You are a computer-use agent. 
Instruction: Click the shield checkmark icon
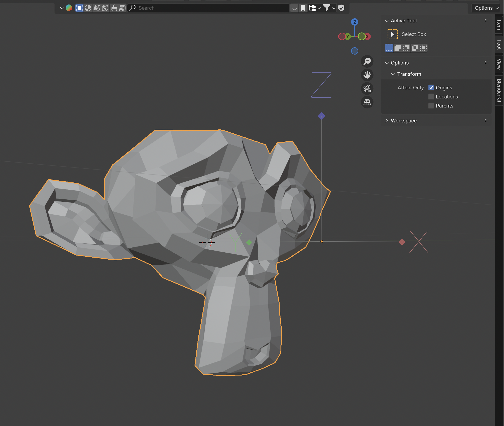[x=341, y=8]
